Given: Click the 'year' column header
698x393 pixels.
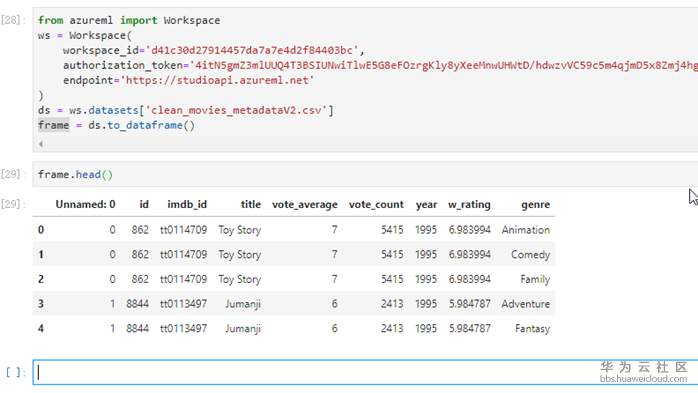Looking at the screenshot, I should (426, 205).
